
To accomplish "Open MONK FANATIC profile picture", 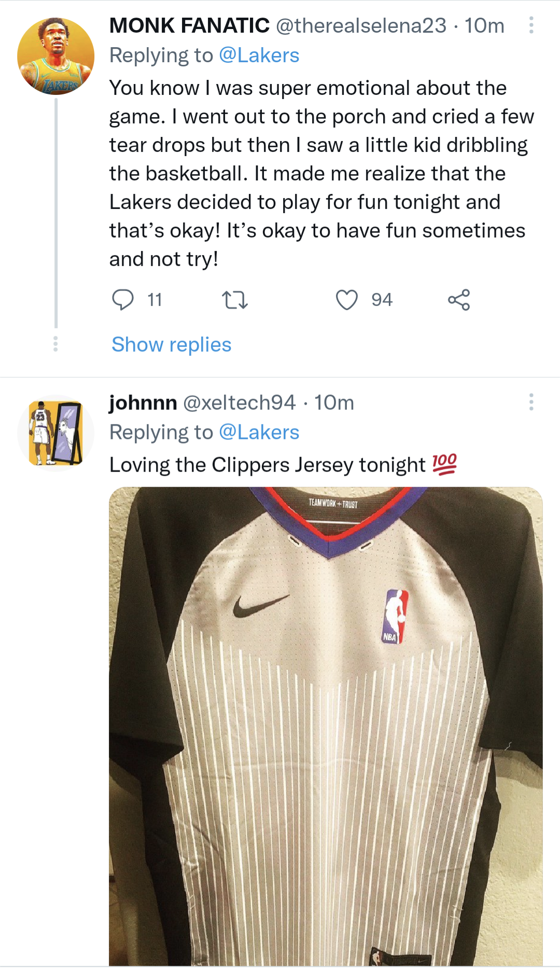I will click(x=56, y=56).
